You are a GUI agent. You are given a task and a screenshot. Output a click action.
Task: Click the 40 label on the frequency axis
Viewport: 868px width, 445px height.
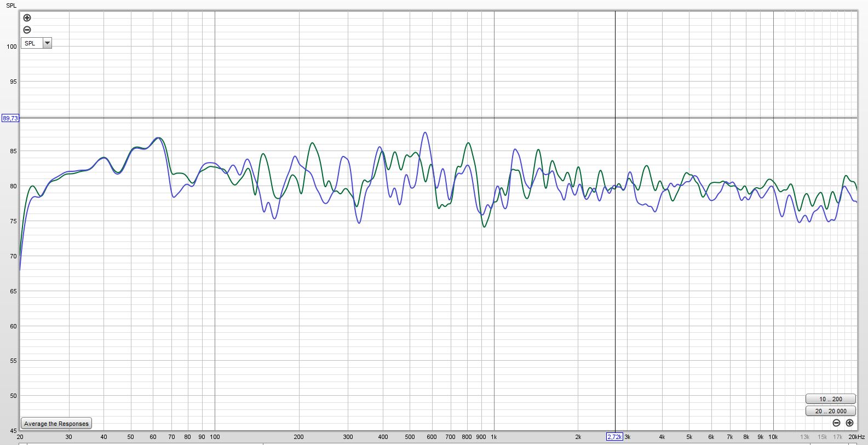point(104,437)
